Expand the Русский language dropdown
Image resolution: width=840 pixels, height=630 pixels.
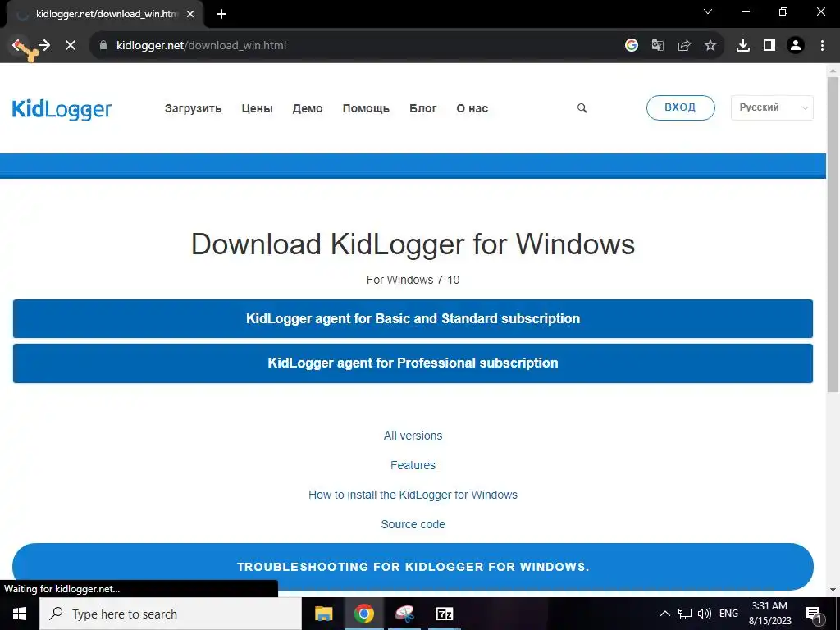point(772,107)
